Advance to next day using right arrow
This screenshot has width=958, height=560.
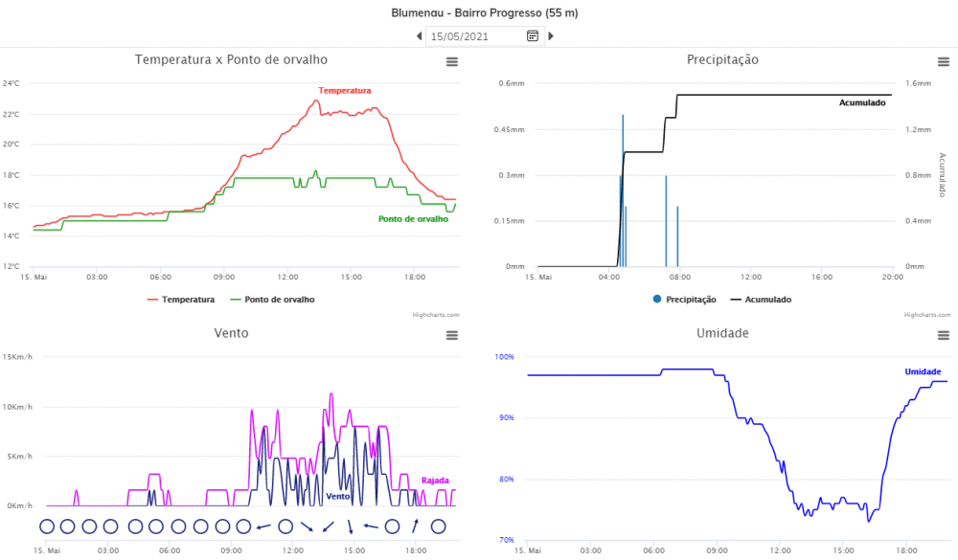(551, 36)
